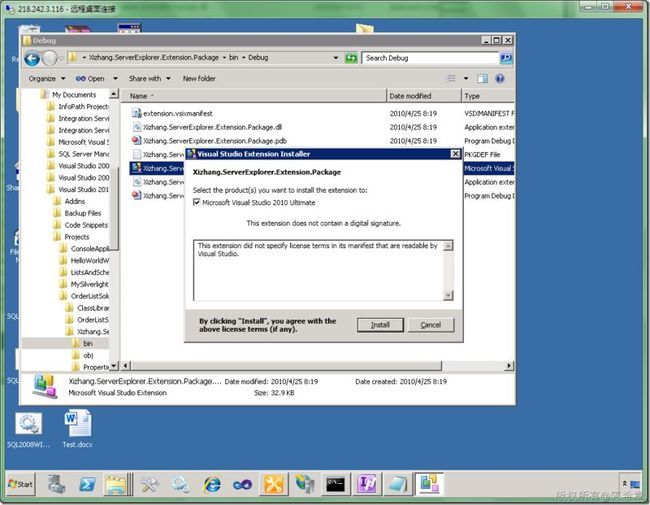Screen dimensions: 650x505
Task: Open orange tools taskbar icon
Action: click(x=273, y=484)
